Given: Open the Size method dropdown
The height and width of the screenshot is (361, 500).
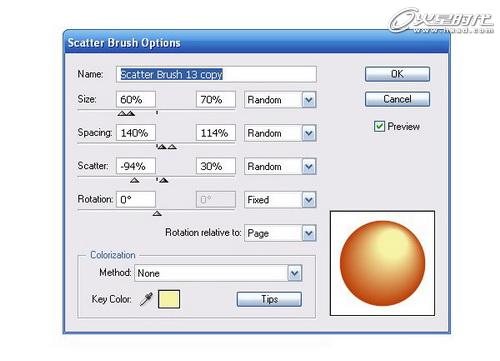Looking at the screenshot, I should pyautogui.click(x=280, y=100).
